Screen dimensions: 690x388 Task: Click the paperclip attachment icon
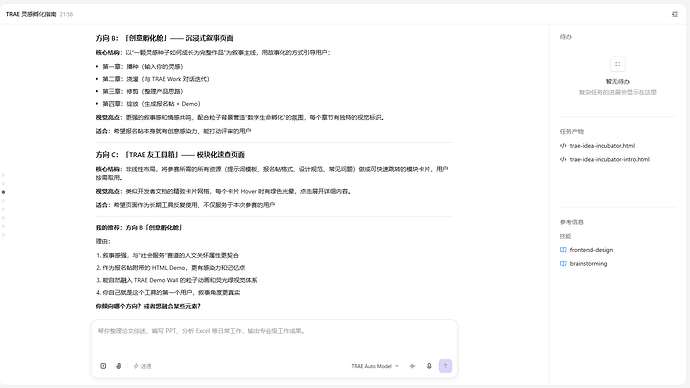coord(118,366)
